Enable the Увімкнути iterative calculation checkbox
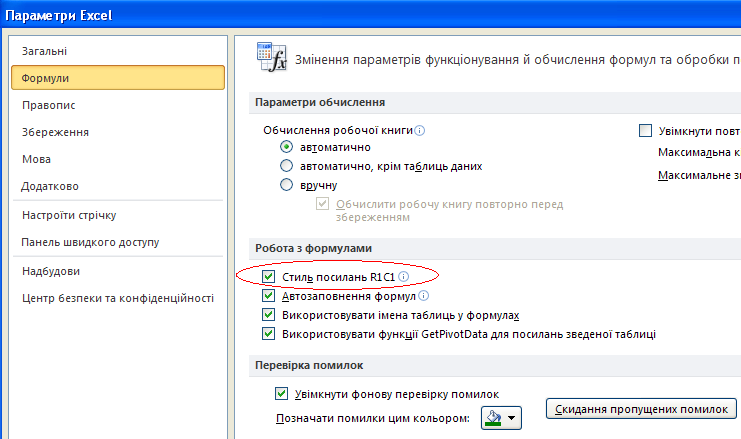Viewport: 741px width, 439px height. coord(645,130)
